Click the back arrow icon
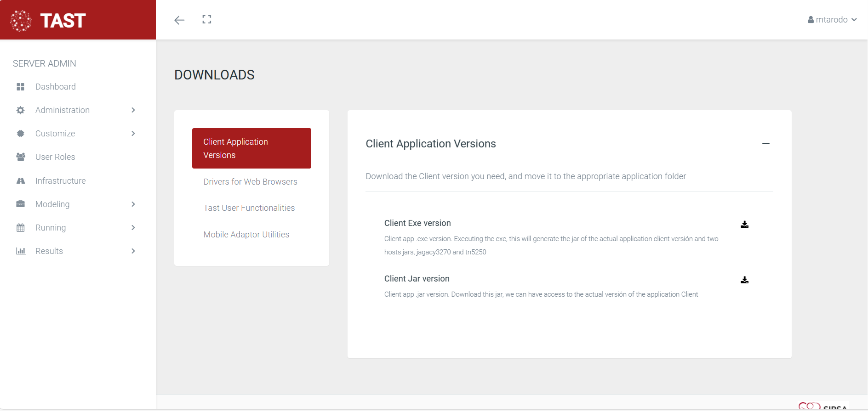 point(179,20)
